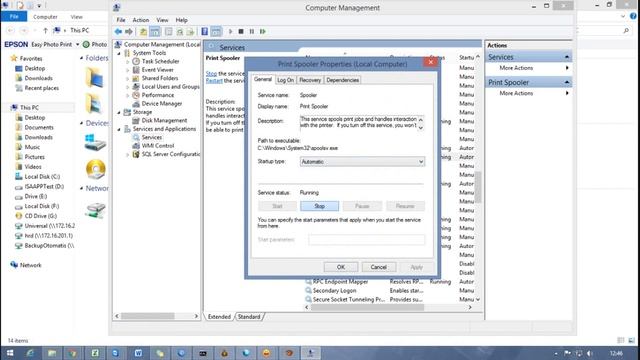Open Disk Management in tree
The image size is (640, 360).
pos(164,120)
